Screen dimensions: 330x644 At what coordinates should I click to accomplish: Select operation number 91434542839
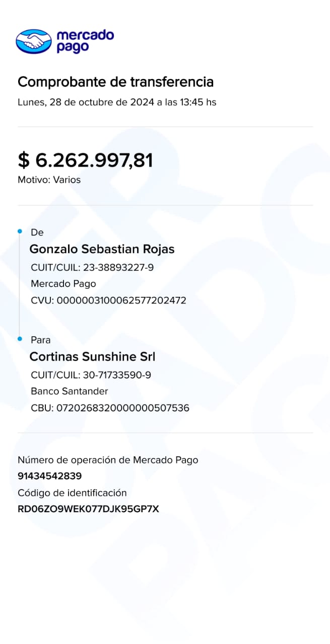point(49,476)
